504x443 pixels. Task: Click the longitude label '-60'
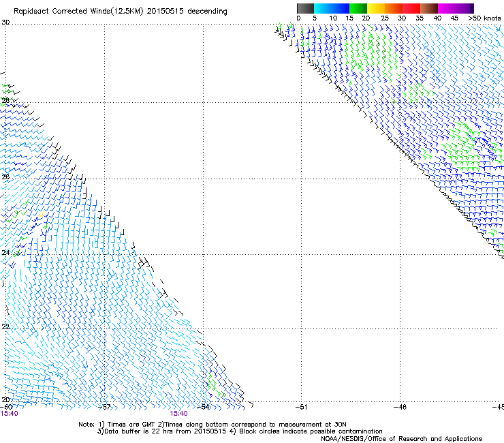[x=6, y=407]
